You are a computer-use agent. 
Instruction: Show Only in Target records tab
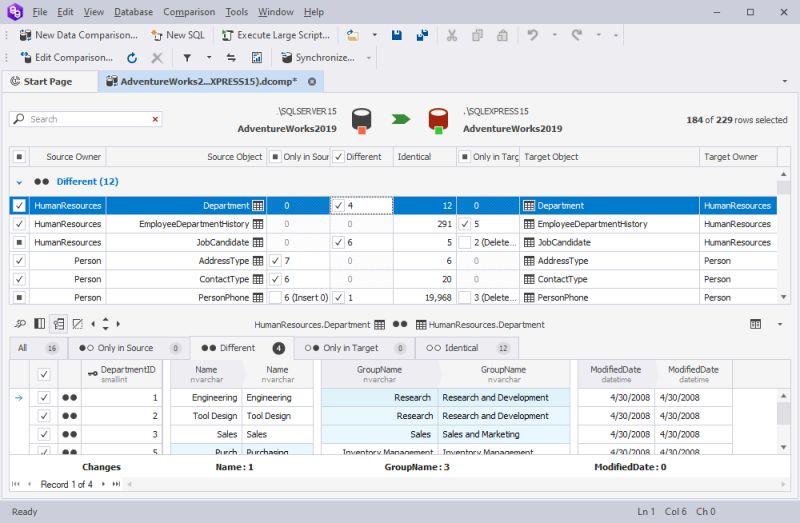pyautogui.click(x=354, y=348)
